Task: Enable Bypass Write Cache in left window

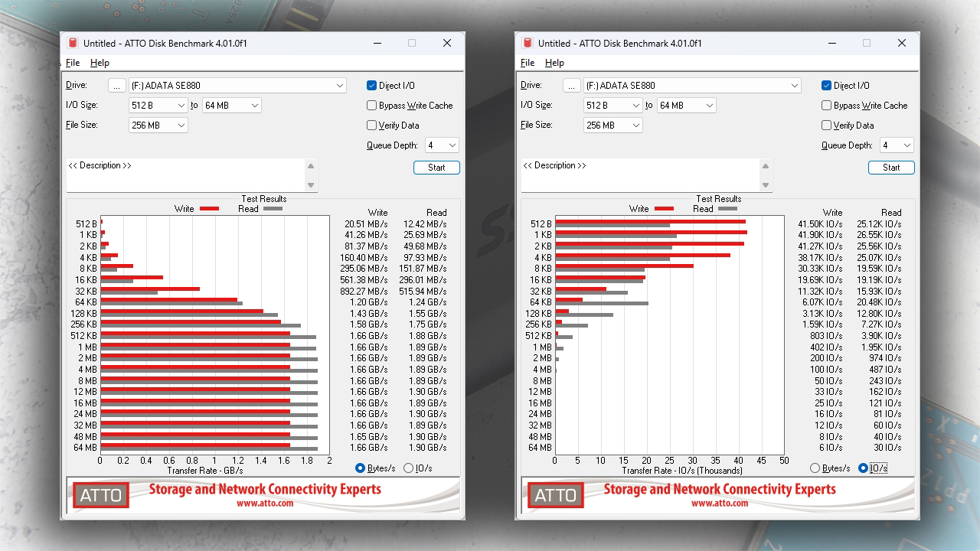Action: click(371, 106)
